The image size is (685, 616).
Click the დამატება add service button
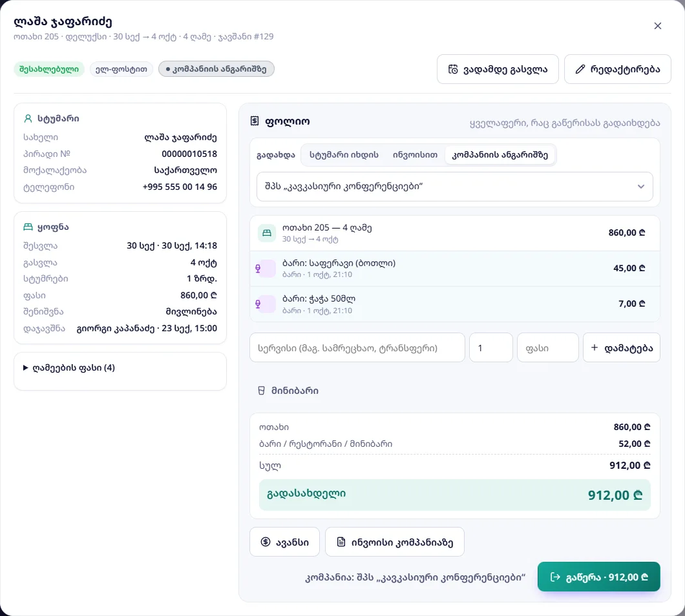click(621, 348)
